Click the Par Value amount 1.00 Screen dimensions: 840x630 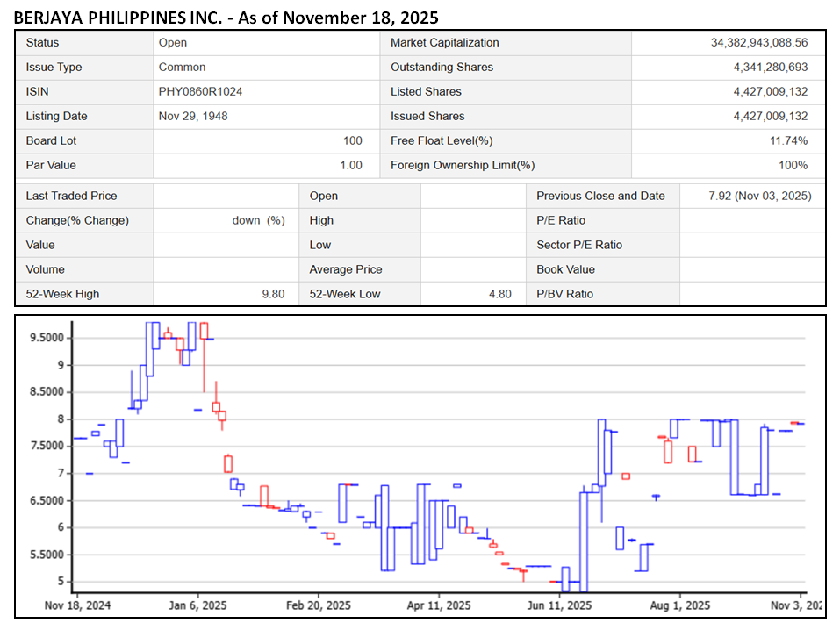click(x=350, y=166)
